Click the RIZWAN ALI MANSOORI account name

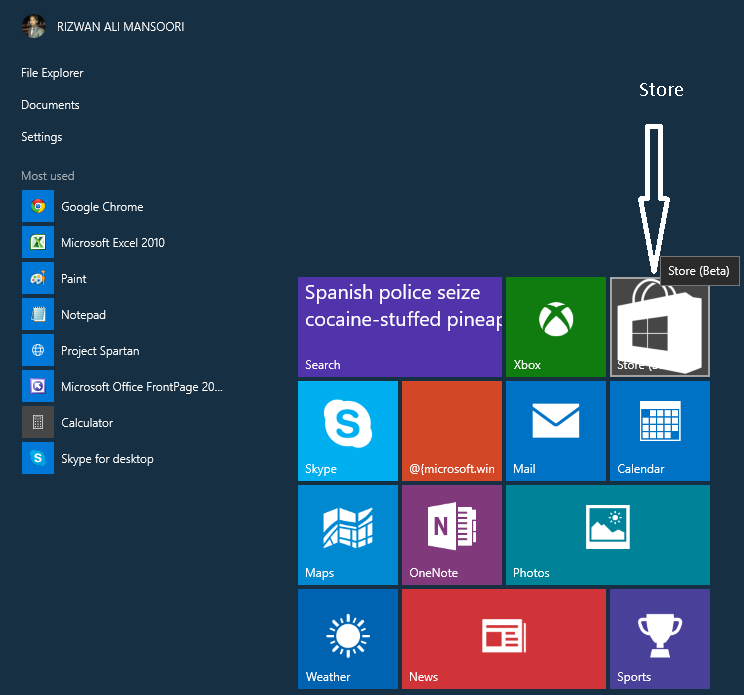coord(121,27)
